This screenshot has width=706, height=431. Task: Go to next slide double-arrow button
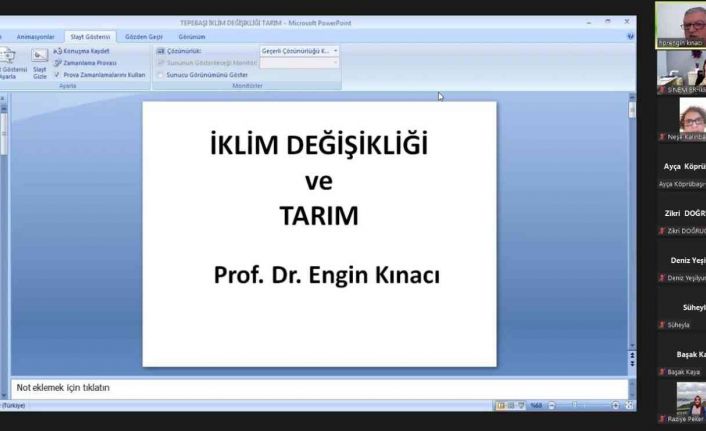(632, 363)
